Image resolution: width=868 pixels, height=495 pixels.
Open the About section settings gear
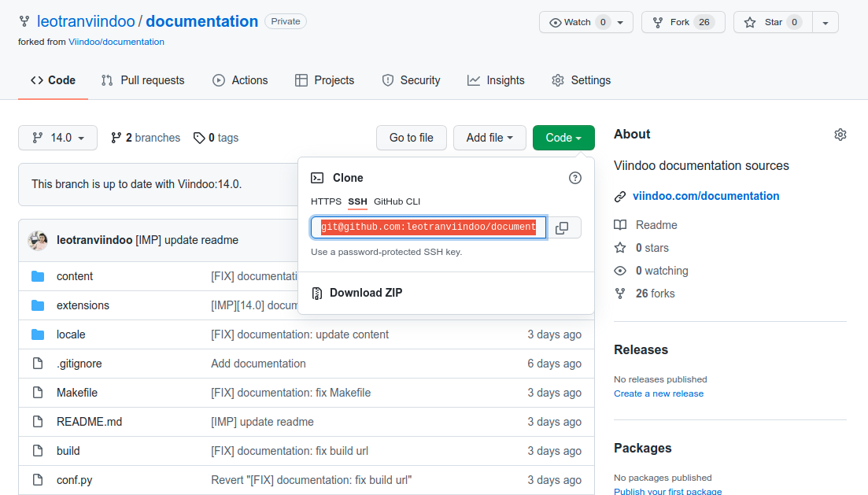(840, 135)
